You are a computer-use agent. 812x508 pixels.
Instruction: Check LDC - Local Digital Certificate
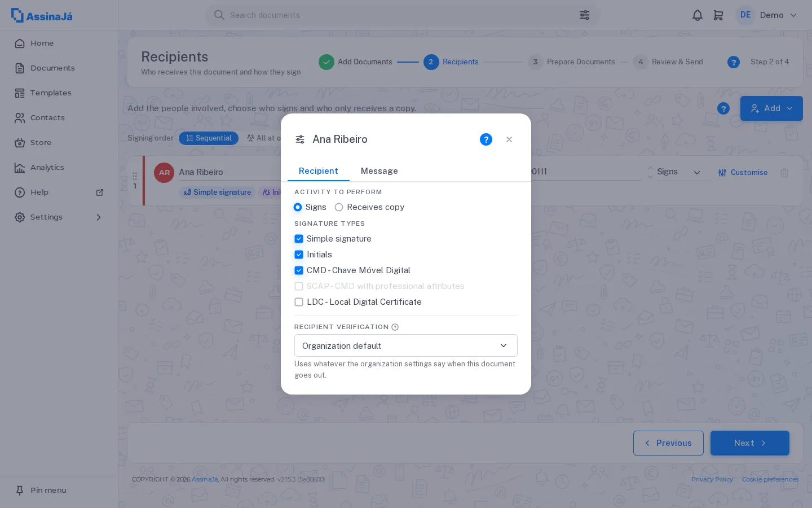(299, 302)
